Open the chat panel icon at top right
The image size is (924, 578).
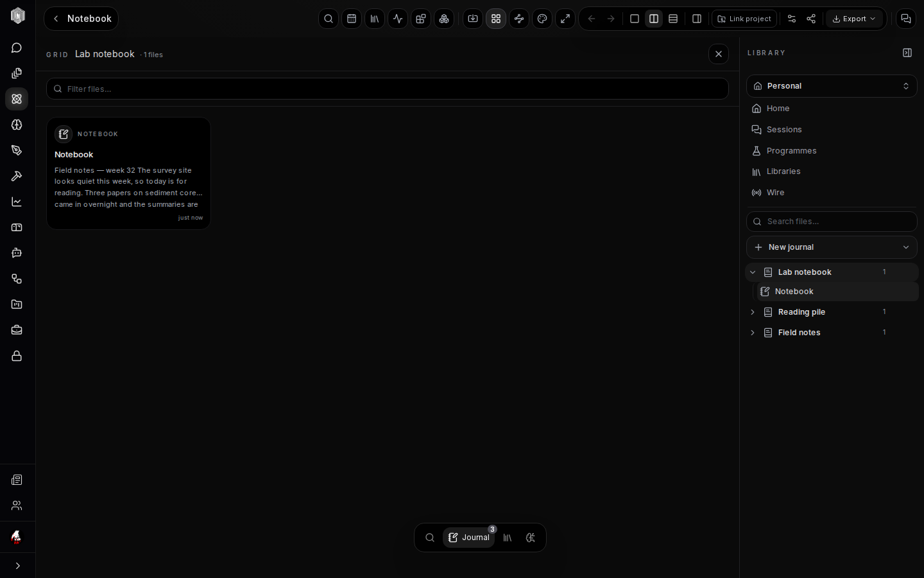[x=906, y=19]
